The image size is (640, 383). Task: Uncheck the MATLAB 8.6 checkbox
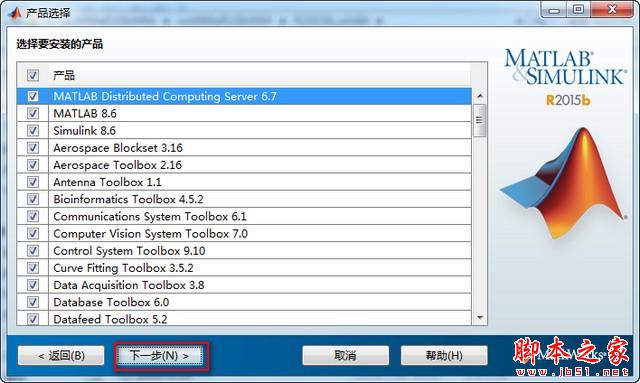(33, 113)
